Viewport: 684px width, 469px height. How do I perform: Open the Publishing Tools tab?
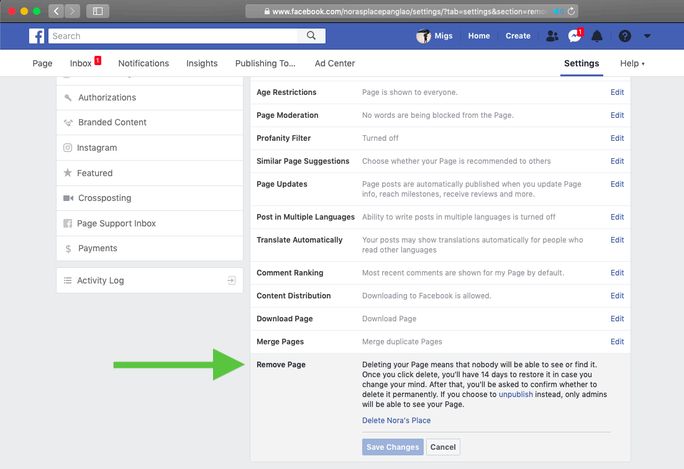point(265,63)
